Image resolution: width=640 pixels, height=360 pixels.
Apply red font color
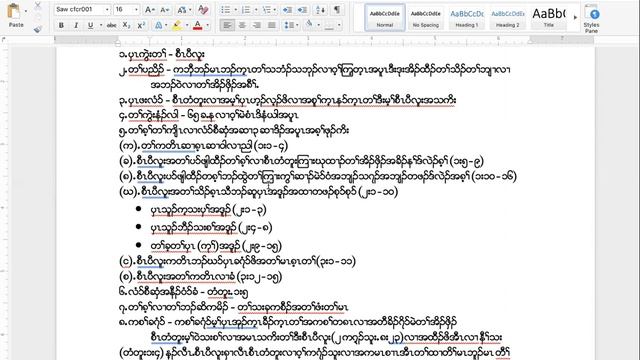198,25
